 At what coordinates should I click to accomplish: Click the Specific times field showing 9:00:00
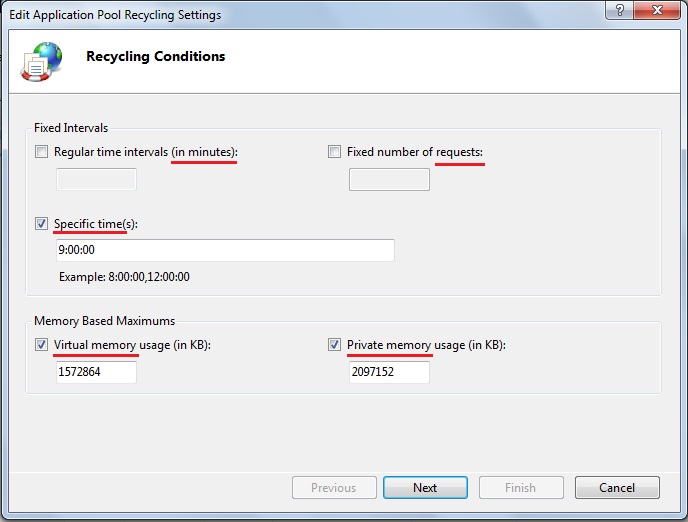(x=225, y=250)
